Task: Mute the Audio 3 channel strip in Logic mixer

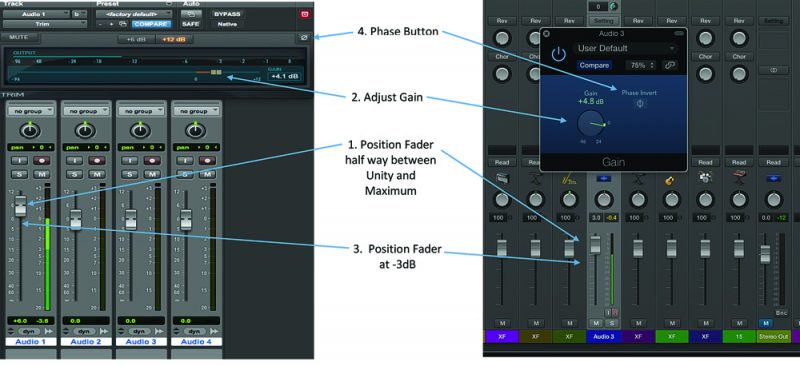Action: (x=595, y=323)
